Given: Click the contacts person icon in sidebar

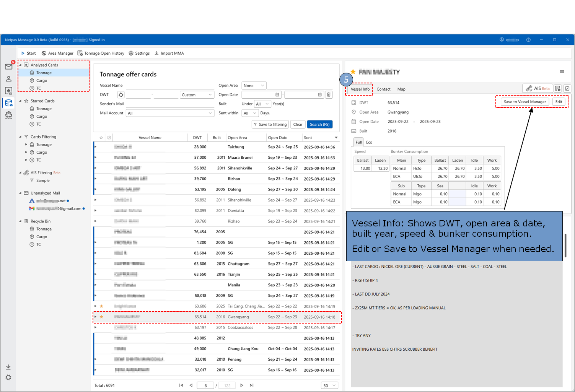Looking at the screenshot, I should [8, 79].
